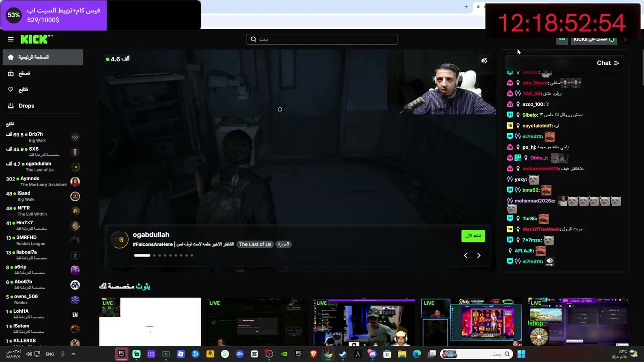Go to الصفحة الرئيسية home page

click(x=43, y=57)
